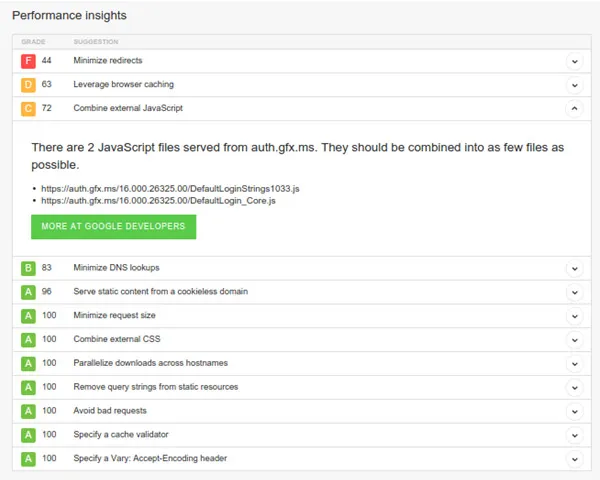This screenshot has height=480, width=600.
Task: Click the A grade badge beside Combine external CSS
Action: [28, 339]
